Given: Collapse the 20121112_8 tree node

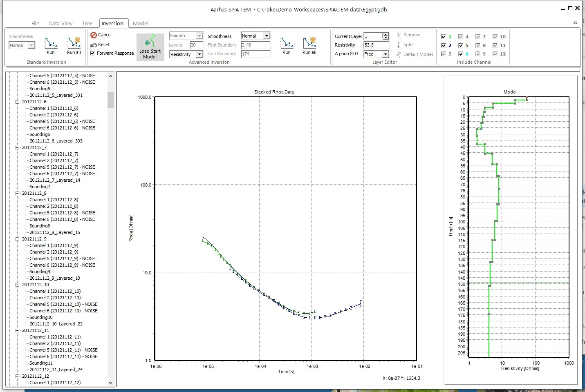Looking at the screenshot, I should [18, 193].
